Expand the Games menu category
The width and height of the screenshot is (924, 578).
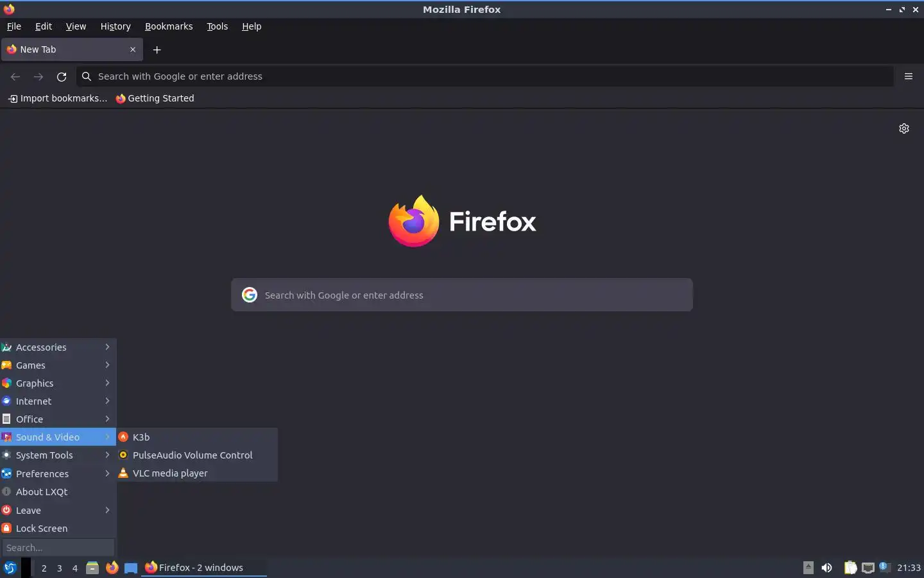pyautogui.click(x=58, y=365)
